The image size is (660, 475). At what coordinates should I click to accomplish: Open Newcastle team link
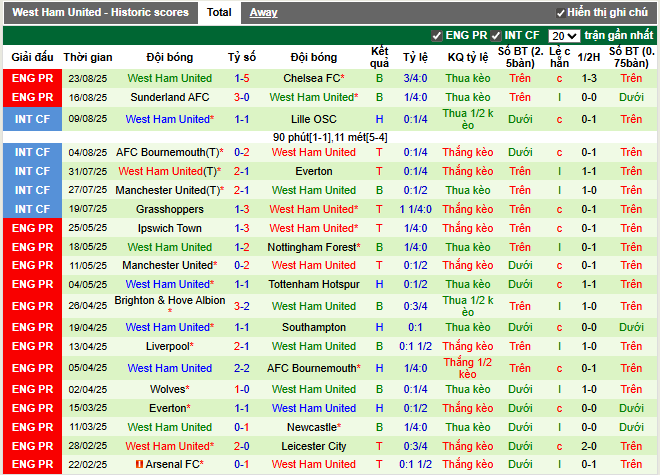coord(312,427)
